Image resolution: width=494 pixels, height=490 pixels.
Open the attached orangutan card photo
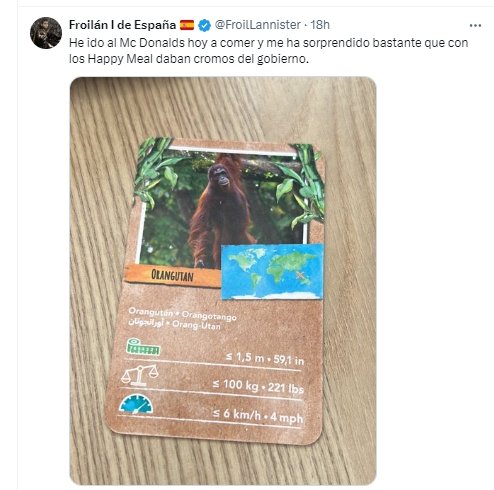tap(223, 281)
